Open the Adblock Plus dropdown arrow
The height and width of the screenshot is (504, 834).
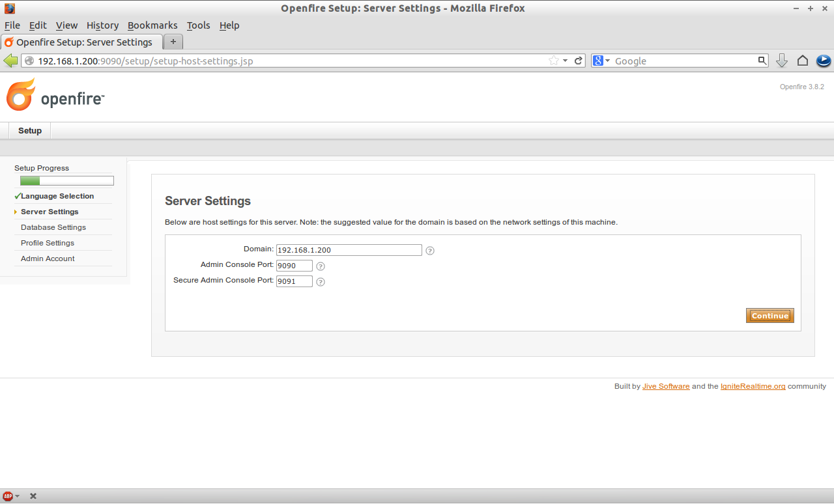click(17, 496)
